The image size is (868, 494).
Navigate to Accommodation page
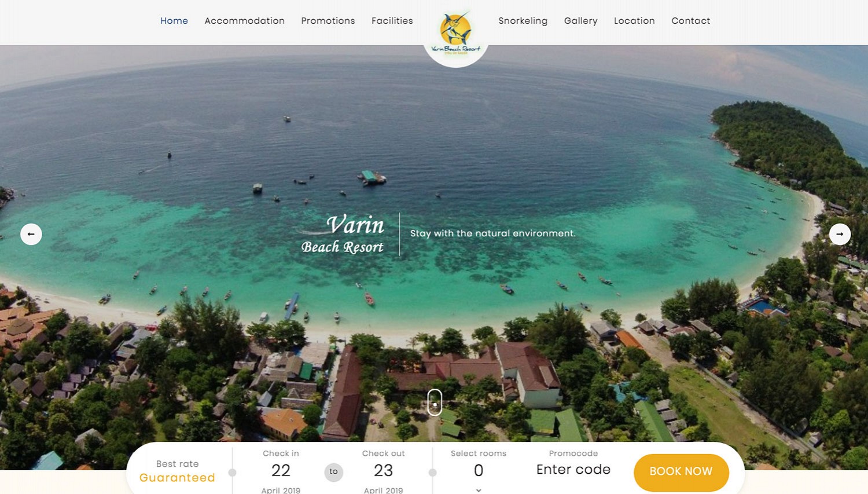click(x=244, y=21)
